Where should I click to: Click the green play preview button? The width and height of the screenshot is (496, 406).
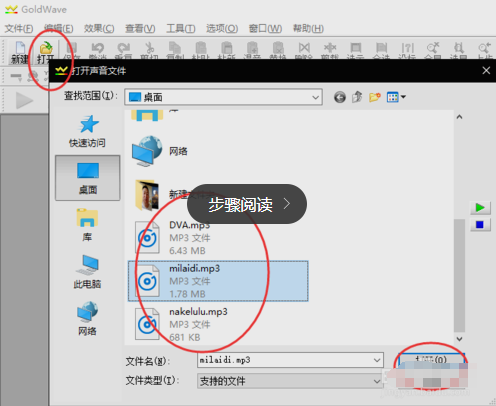tap(480, 208)
